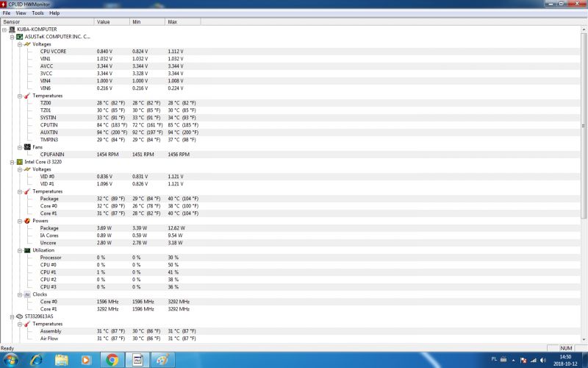588x368 pixels.
Task: Select the CPU VCORE row
Action: click(x=290, y=52)
